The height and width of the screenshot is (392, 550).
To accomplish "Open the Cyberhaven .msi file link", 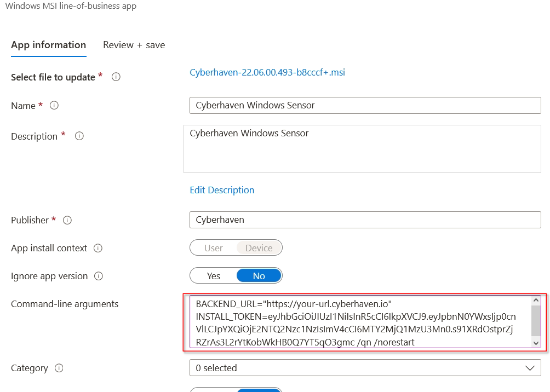I will click(x=267, y=72).
